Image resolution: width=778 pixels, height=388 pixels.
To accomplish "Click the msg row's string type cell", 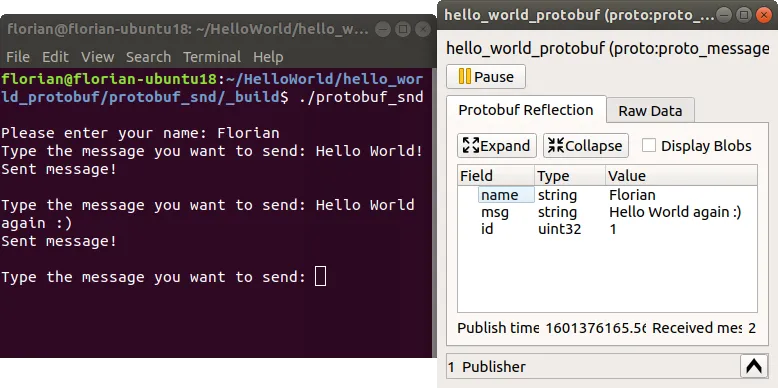I will (x=557, y=212).
